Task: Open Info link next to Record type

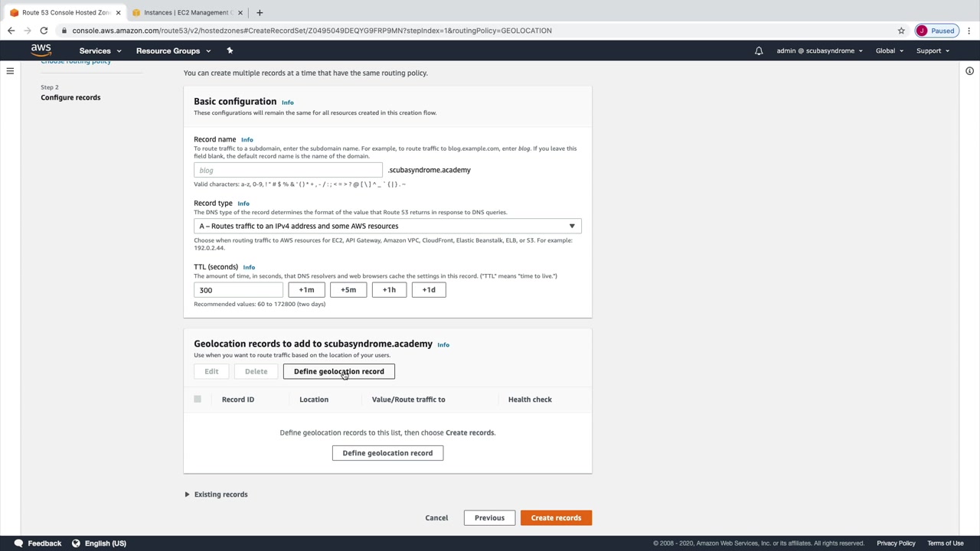Action: (243, 204)
